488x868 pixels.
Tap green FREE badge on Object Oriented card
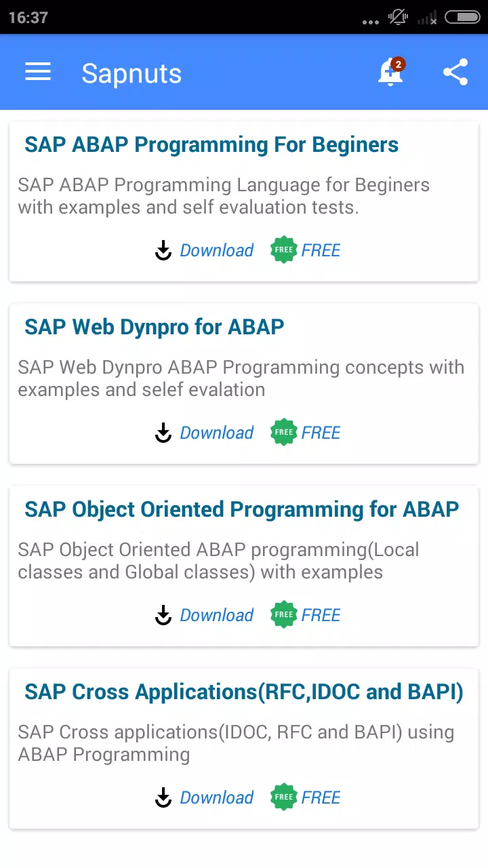tap(284, 615)
